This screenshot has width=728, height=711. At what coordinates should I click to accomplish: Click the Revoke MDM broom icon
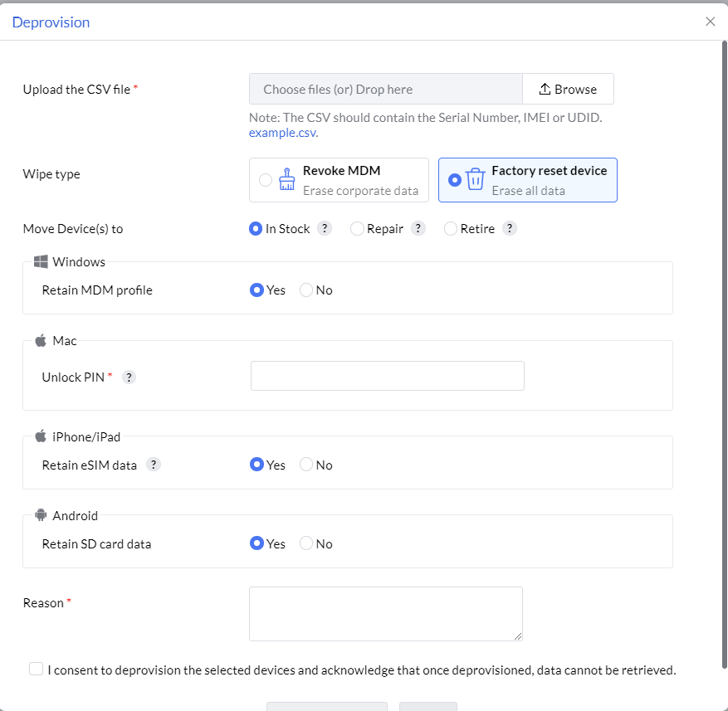point(287,180)
